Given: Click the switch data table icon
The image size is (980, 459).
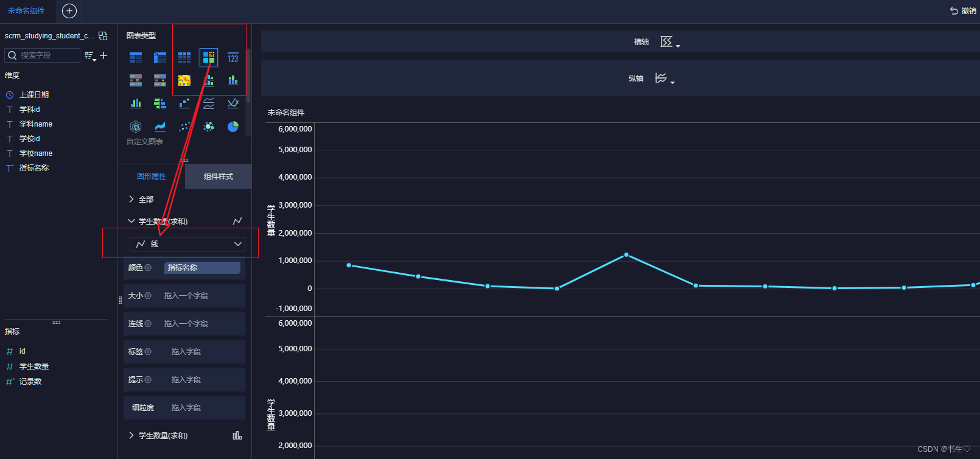Looking at the screenshot, I should [x=103, y=36].
